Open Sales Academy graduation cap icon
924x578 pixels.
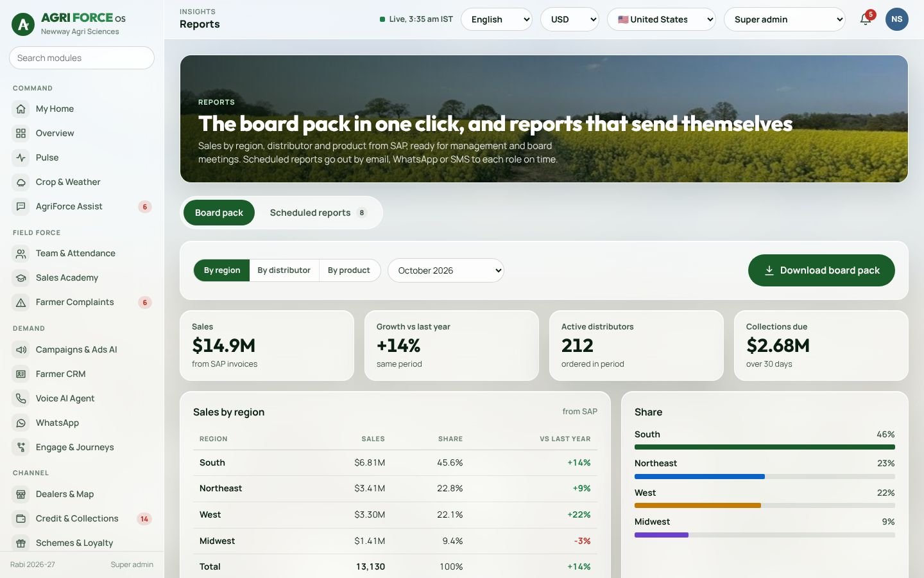[x=21, y=278]
